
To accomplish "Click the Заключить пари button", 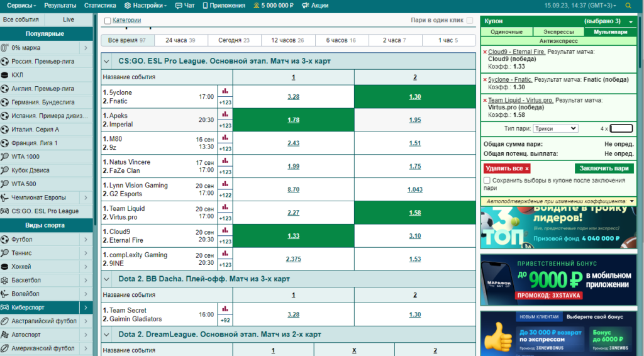I will pyautogui.click(x=604, y=169).
